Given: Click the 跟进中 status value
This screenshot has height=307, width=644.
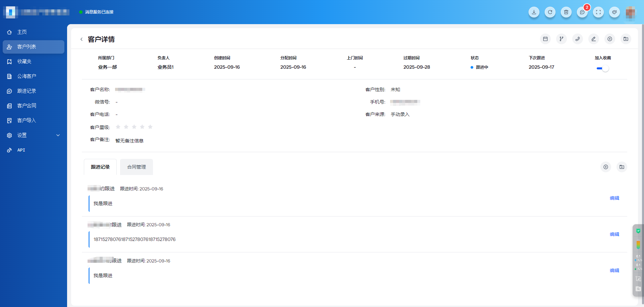Looking at the screenshot, I should pos(480,67).
